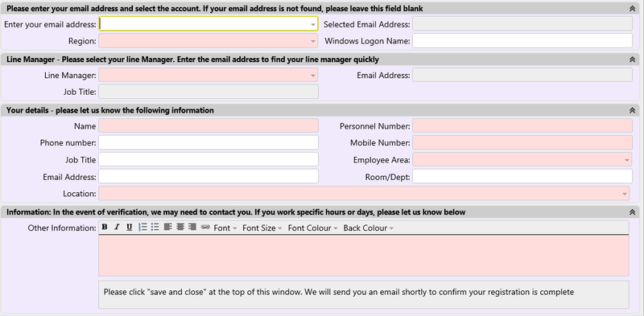The image size is (644, 316).
Task: Click the Line Manager's Job Title field
Action: coord(208,92)
